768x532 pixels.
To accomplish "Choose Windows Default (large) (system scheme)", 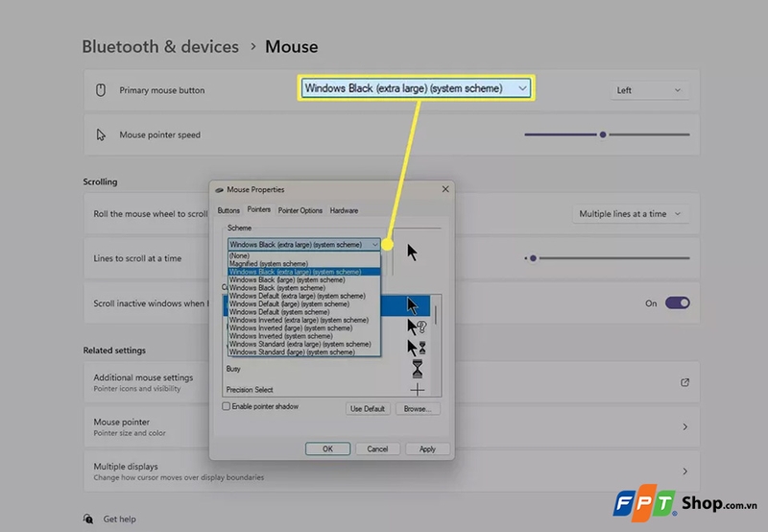I will pyautogui.click(x=303, y=303).
